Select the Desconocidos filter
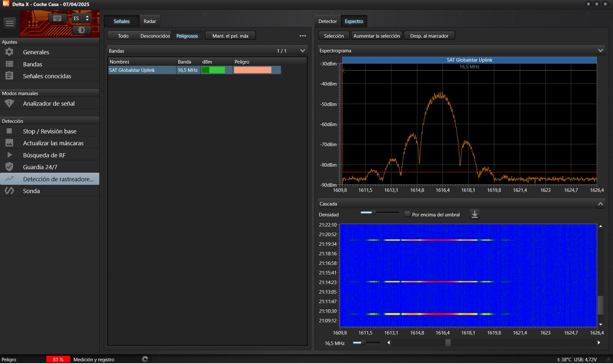 click(155, 36)
